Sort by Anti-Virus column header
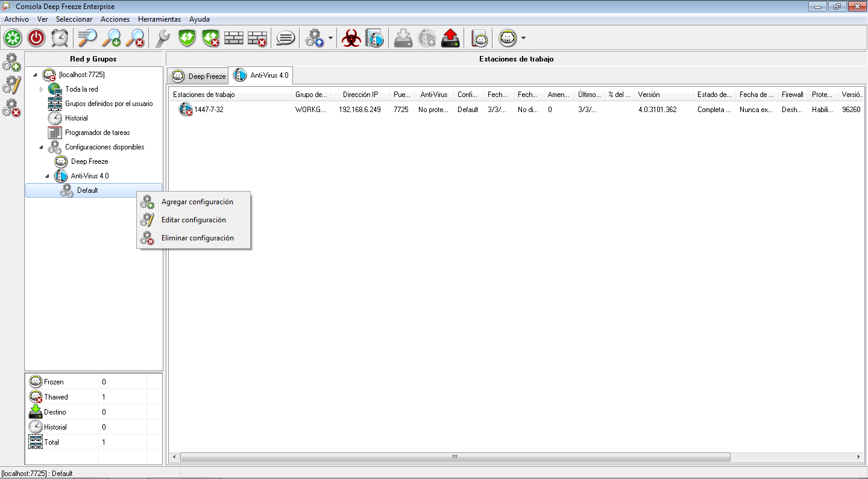The width and height of the screenshot is (868, 479). point(434,95)
